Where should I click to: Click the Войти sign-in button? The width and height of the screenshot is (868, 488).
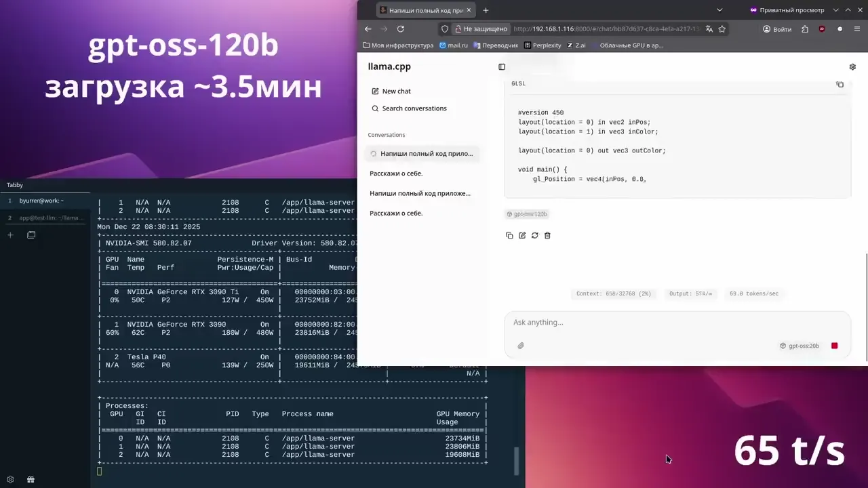777,29
